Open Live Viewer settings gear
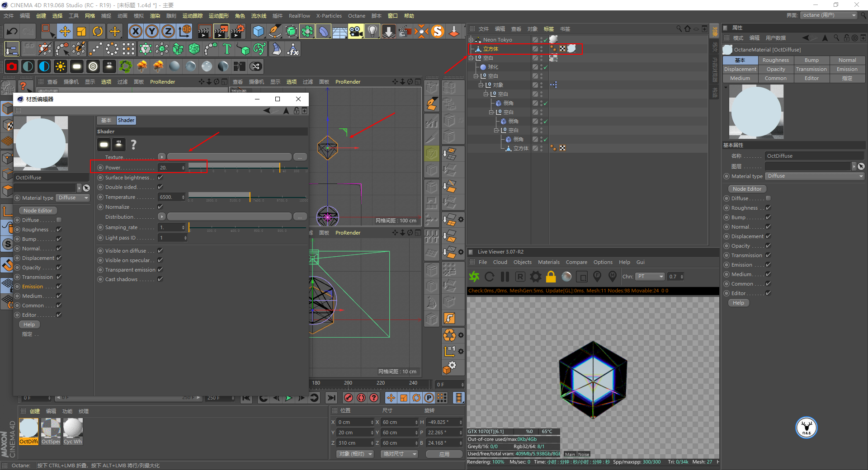The width and height of the screenshot is (868, 470). [536, 276]
